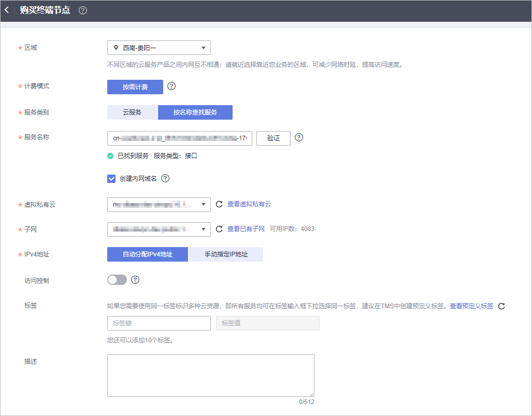The image size is (532, 416).
Task: Click the 描述 textarea resize handle
Action: 312,394
